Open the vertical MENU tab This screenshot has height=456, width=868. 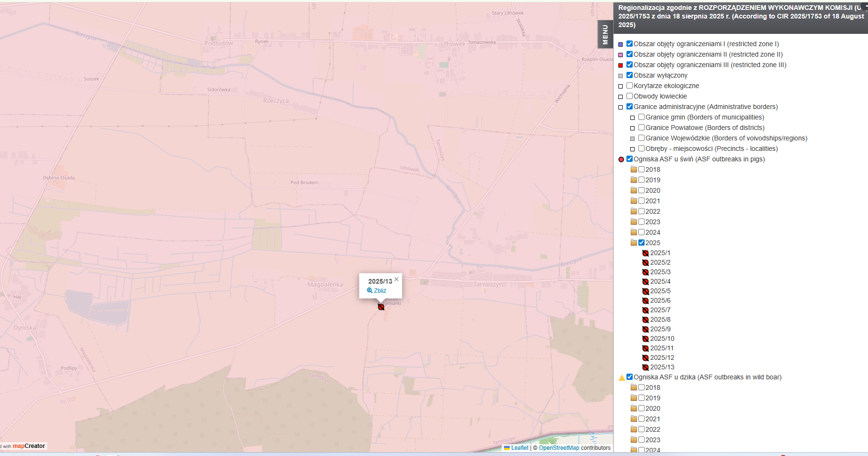(605, 34)
